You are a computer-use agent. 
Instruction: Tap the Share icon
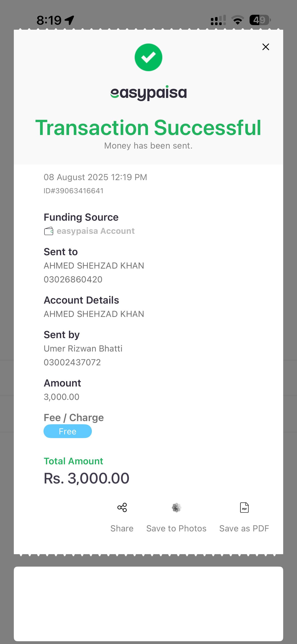(x=122, y=507)
